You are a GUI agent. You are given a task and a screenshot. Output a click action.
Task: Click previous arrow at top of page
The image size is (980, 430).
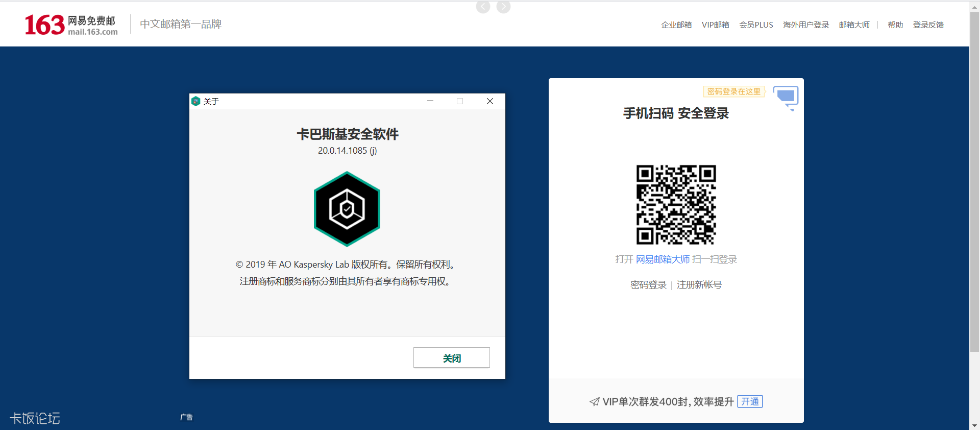(x=483, y=7)
